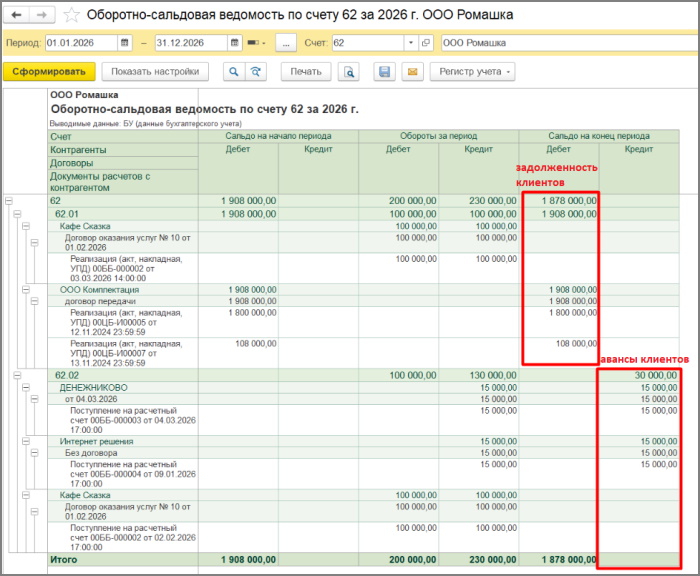
Task: Open calendar picker for end date 31.12.2026
Action: click(x=234, y=44)
